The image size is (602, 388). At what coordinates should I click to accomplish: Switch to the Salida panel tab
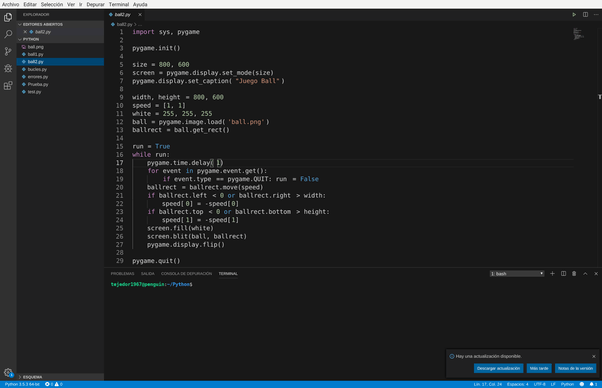click(147, 274)
